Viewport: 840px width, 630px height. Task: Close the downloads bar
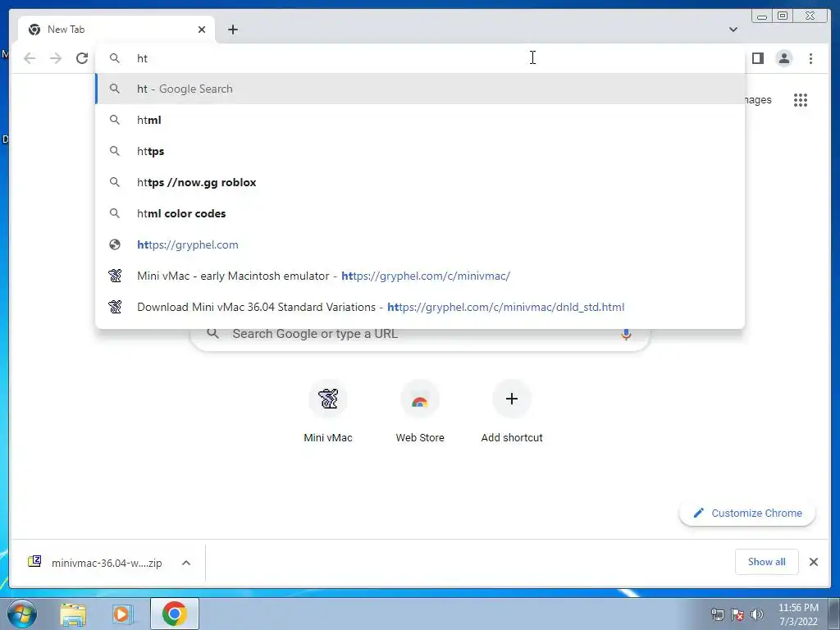(x=814, y=562)
